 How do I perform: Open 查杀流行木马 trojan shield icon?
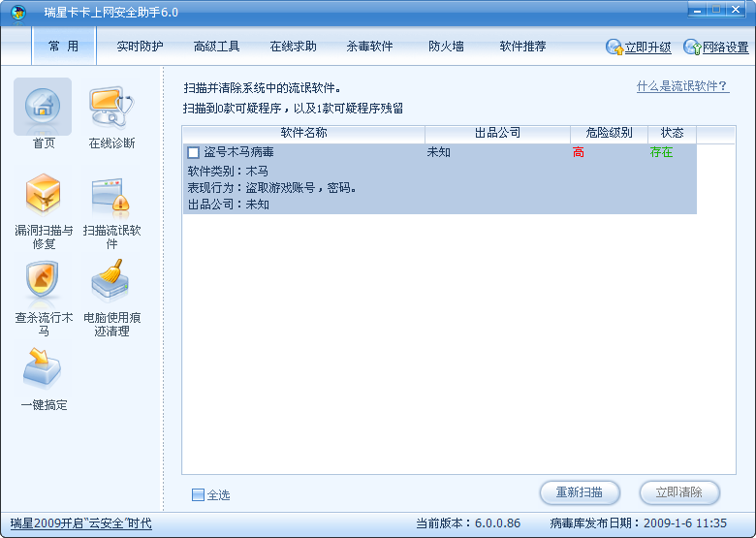coord(43,281)
